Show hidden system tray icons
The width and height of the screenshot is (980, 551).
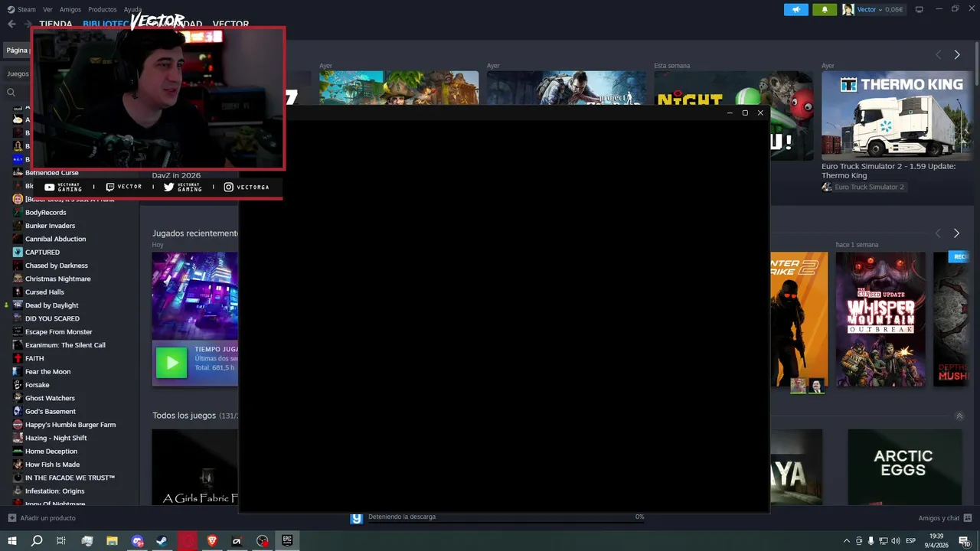846,541
